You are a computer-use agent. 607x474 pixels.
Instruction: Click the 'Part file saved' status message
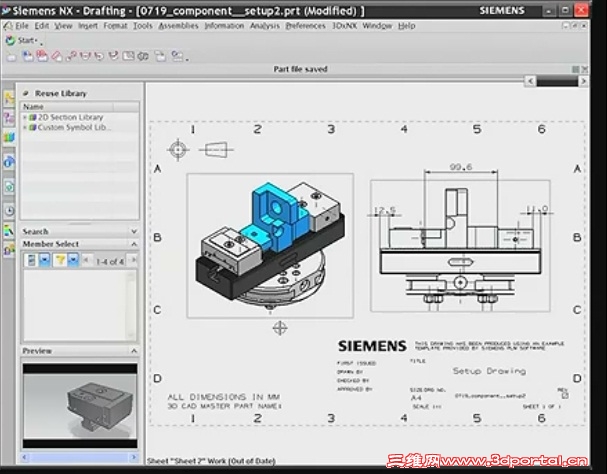tap(300, 69)
